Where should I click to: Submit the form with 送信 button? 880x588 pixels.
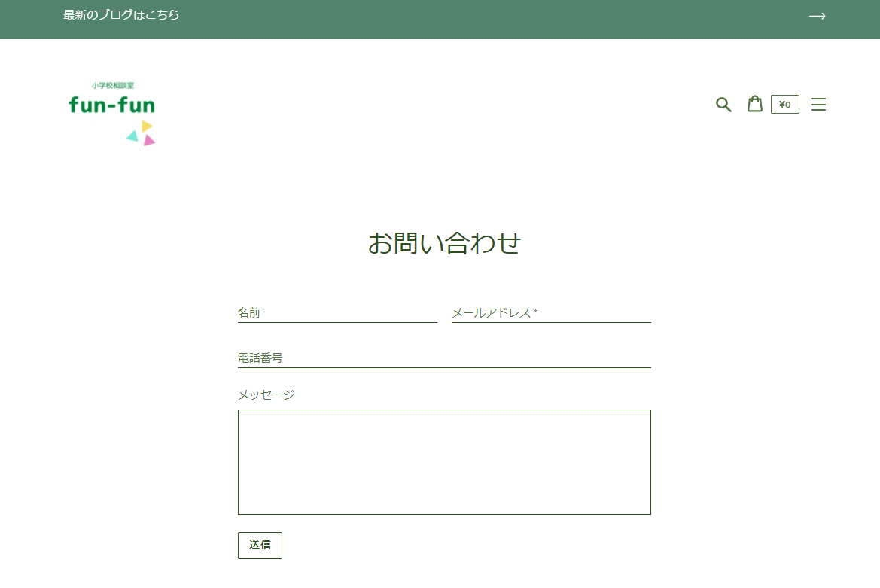coord(260,545)
